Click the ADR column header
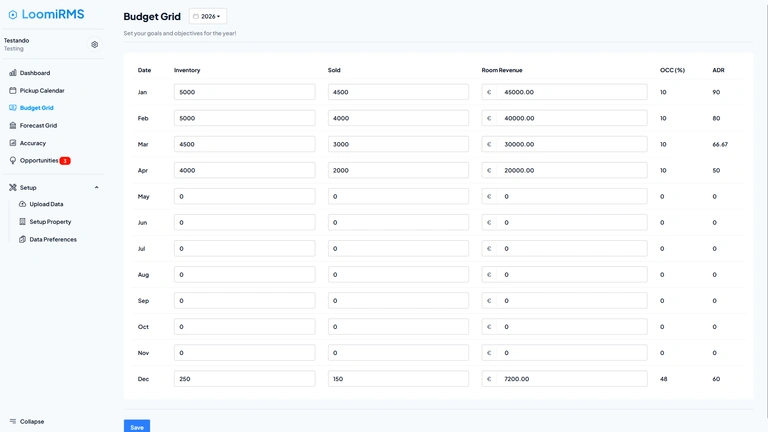Screen dimensions: 768x432 [718, 70]
